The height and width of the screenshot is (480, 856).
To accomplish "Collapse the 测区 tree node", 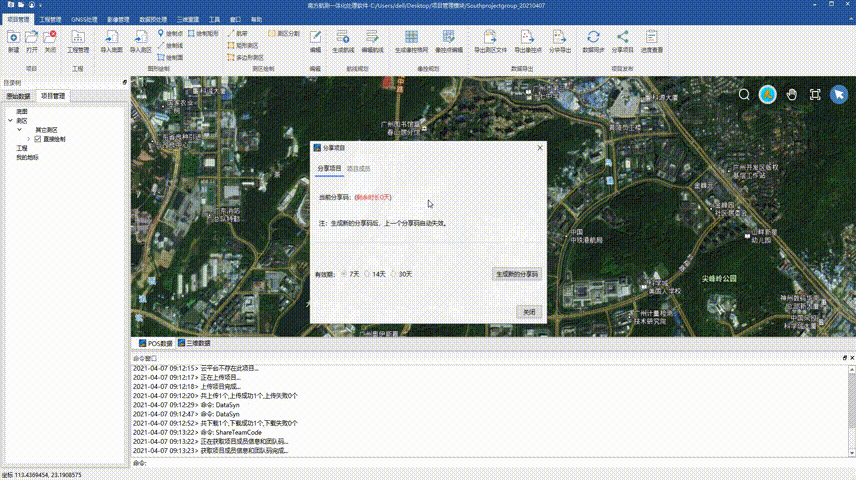I will pos(9,120).
